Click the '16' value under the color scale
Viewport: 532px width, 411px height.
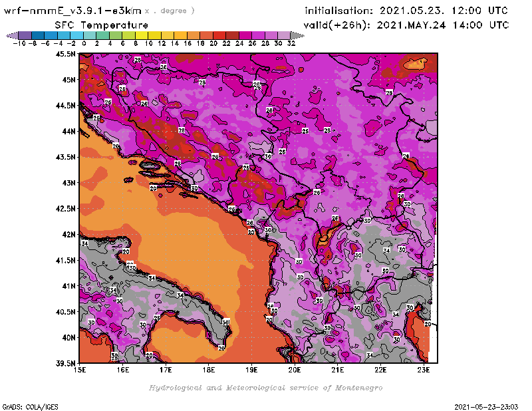pos(188,44)
